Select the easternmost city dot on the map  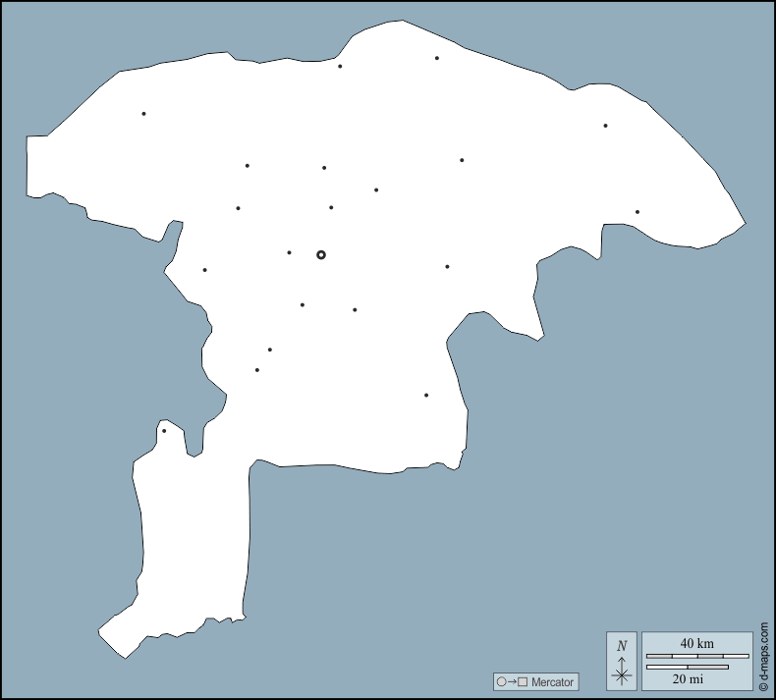637,212
